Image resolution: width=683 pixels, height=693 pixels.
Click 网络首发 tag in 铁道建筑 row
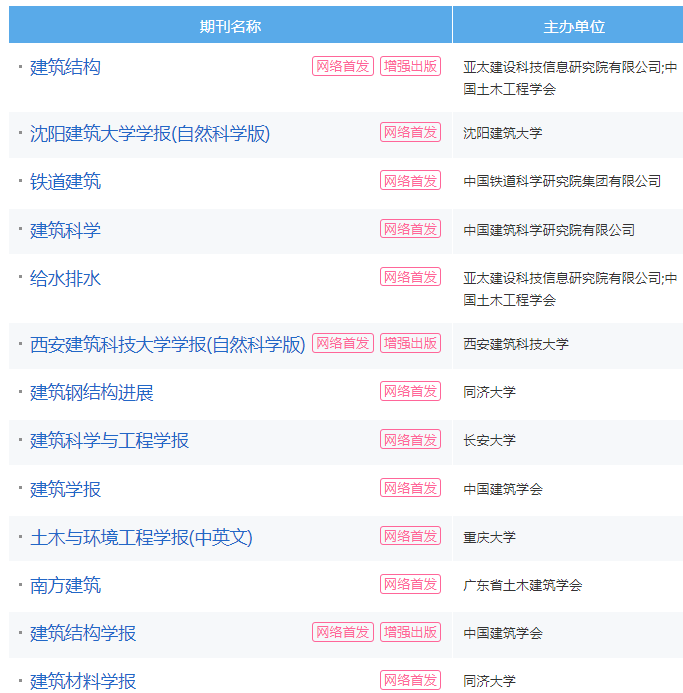(410, 180)
